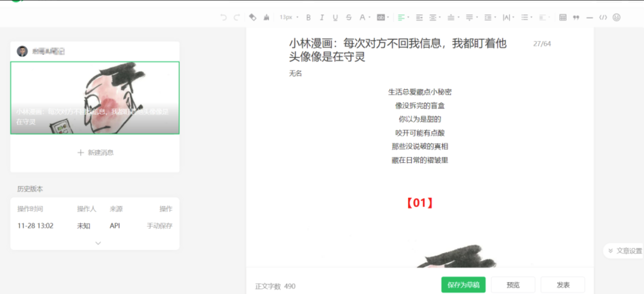This screenshot has width=644, height=294.
Task: Insert a code block
Action: coord(603,17)
